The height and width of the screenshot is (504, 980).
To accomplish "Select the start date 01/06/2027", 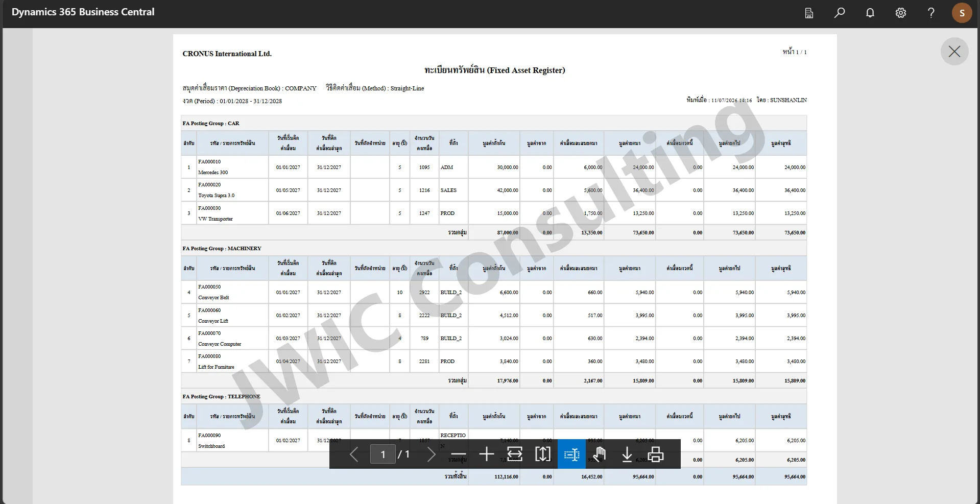I will coord(288,213).
